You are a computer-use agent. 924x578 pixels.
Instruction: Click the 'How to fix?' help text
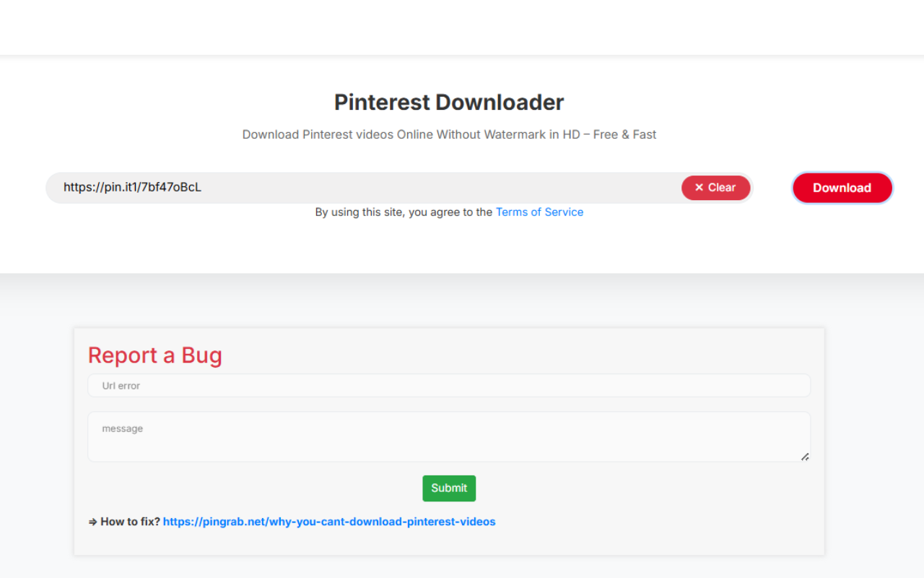128,521
